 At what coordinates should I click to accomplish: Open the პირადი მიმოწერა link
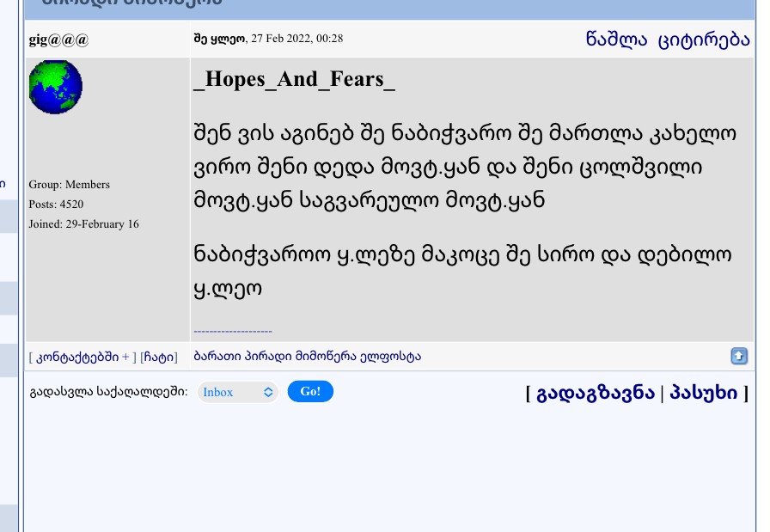(x=301, y=356)
